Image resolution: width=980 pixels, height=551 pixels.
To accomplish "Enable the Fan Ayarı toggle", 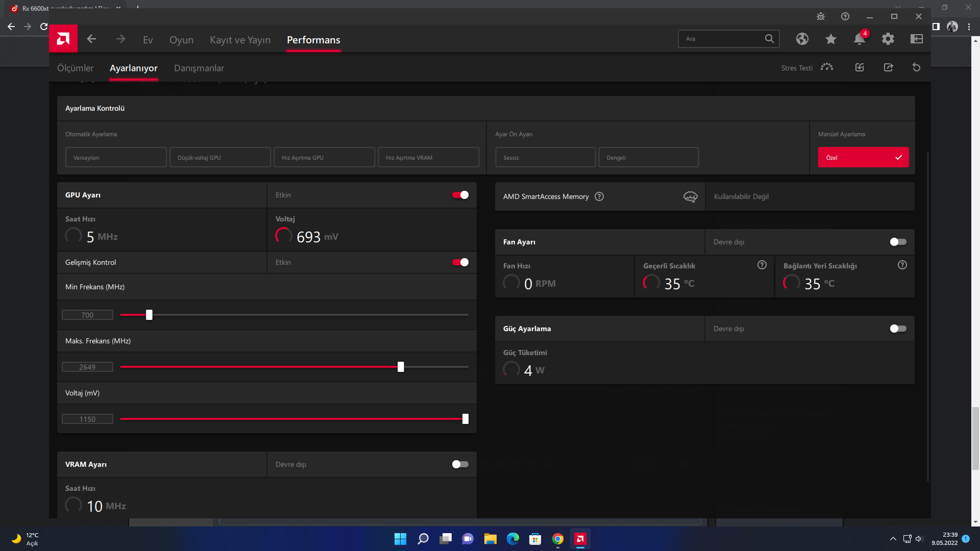I will coord(898,242).
